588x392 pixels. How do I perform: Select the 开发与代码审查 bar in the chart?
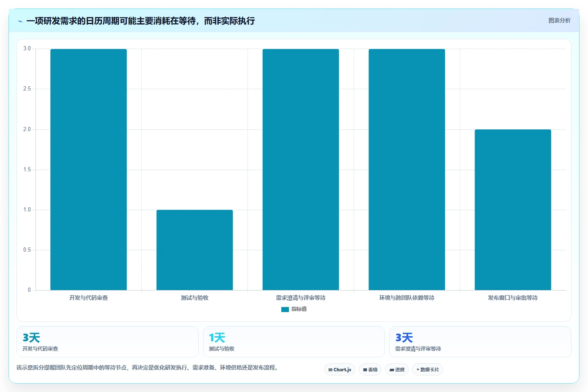tap(88, 170)
